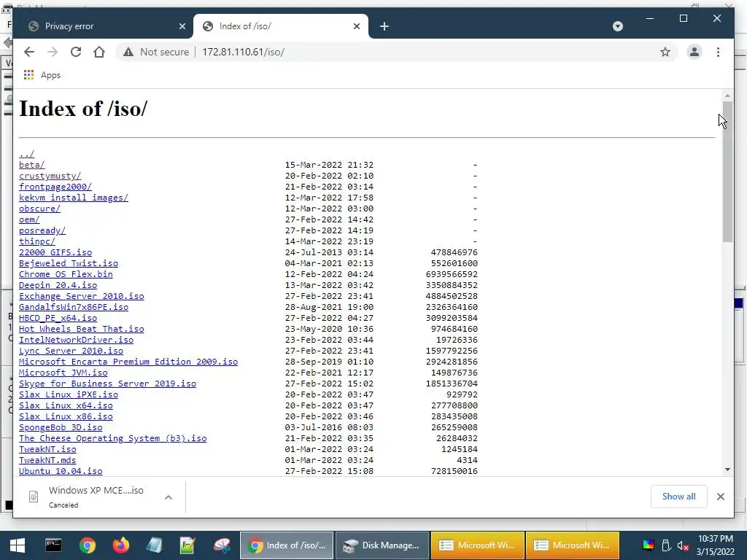Download TweakNT.iso
747x560 pixels.
tap(47, 449)
